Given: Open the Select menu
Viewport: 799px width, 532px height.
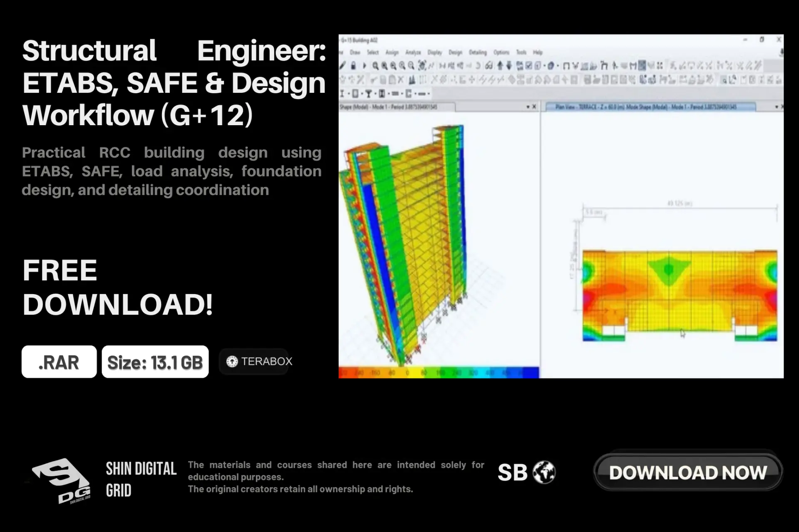Looking at the screenshot, I should (373, 52).
